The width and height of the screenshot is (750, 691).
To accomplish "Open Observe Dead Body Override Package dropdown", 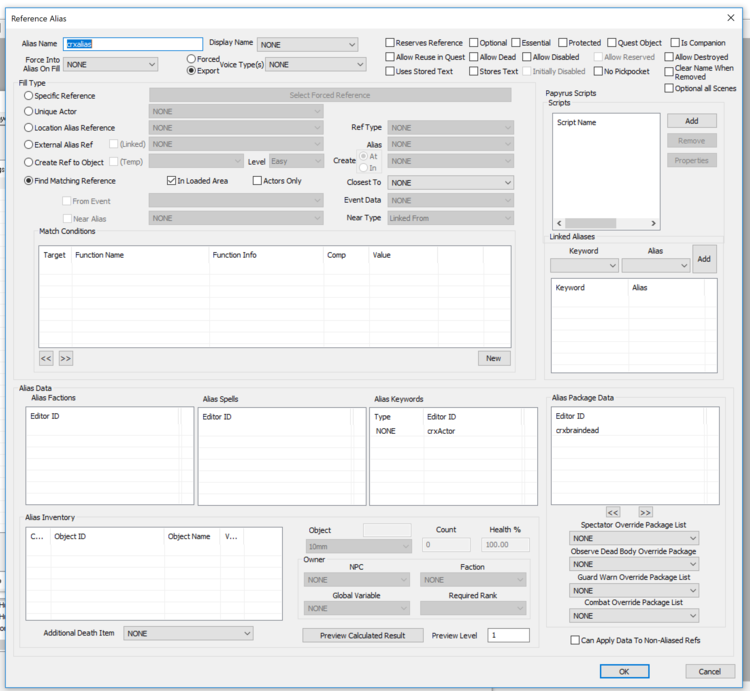I will pos(634,564).
